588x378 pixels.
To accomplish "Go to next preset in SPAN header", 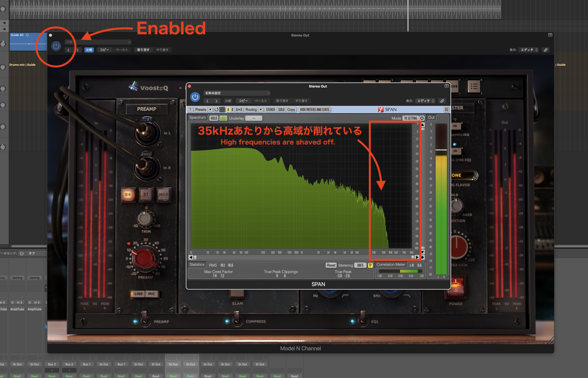I will (x=217, y=101).
